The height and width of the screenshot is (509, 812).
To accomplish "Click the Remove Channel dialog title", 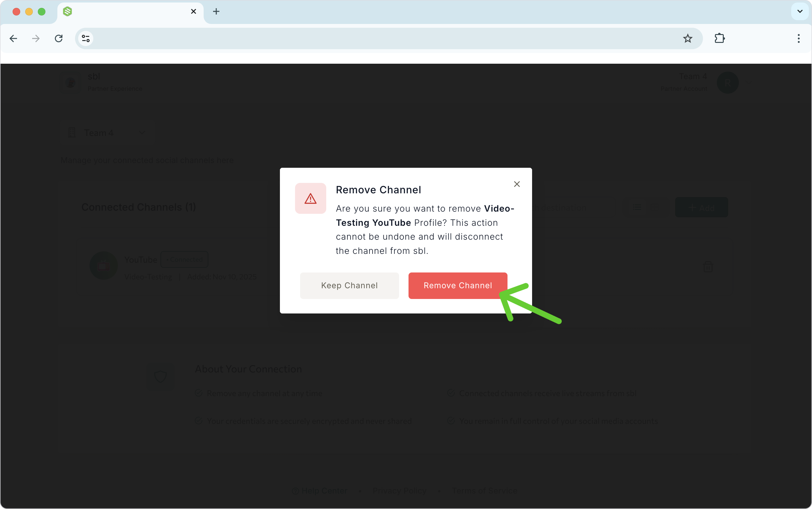I will (378, 190).
